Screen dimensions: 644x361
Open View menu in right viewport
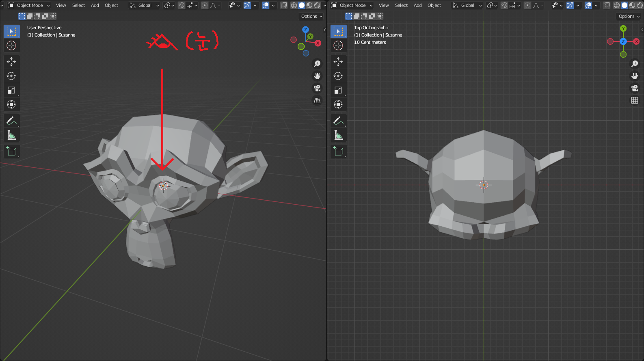click(x=384, y=5)
